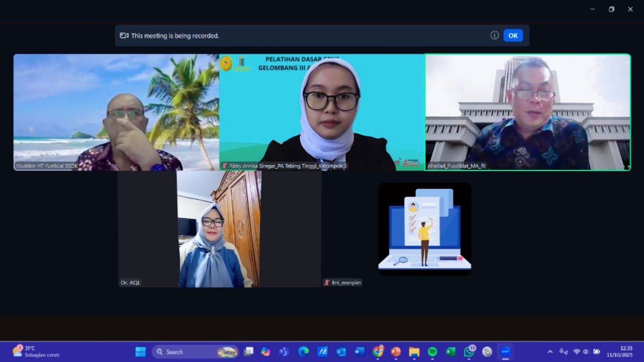This screenshot has height=362, width=644.
Task: Switch to Google Chrome in taskbar
Action: [x=377, y=352]
